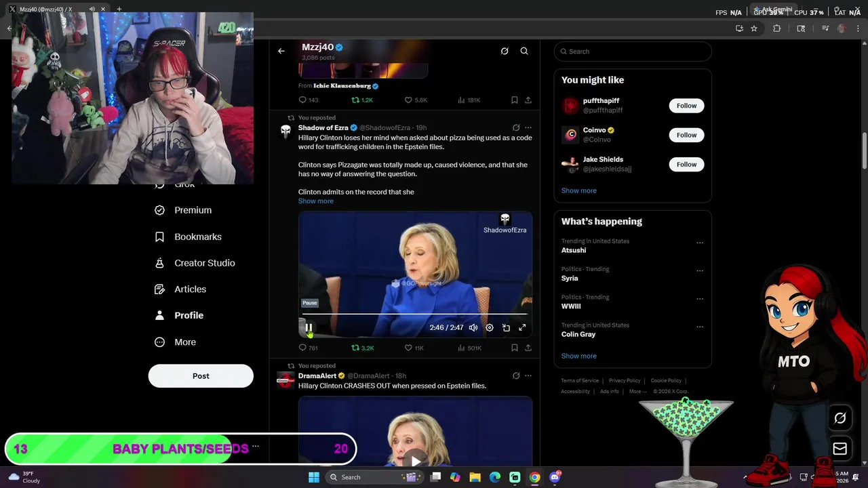Open options for the Atsushi trend
This screenshot has width=868, height=488.
tap(700, 243)
